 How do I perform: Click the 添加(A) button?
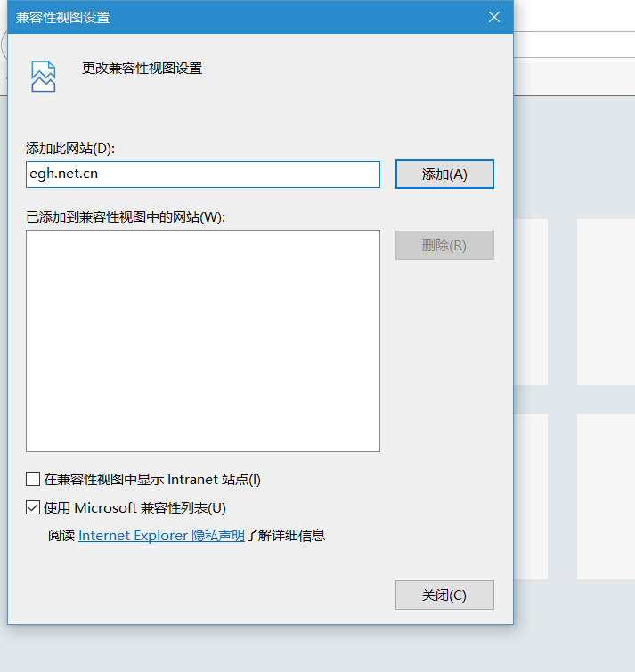click(x=444, y=174)
